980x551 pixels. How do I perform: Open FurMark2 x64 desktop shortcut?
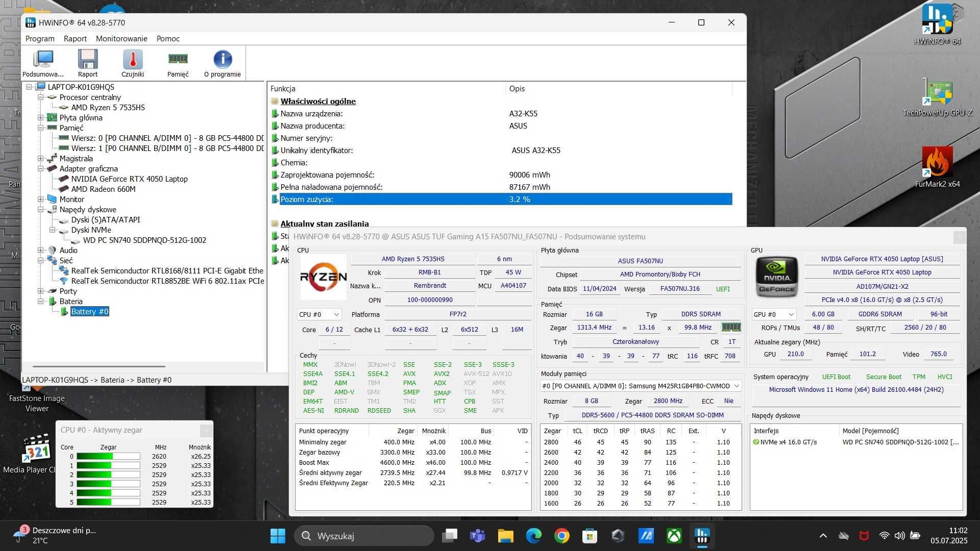(937, 167)
